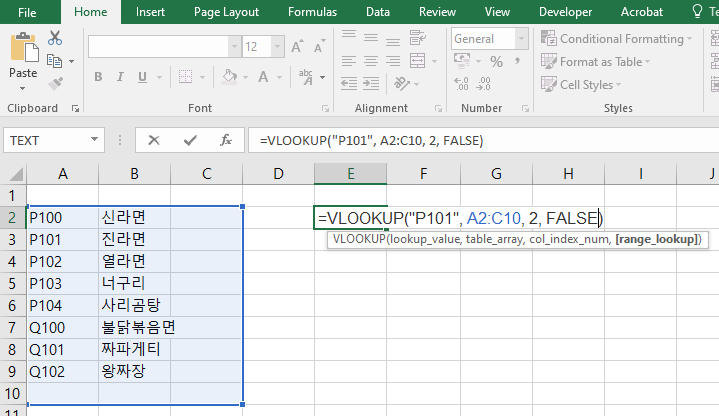Click the Insert Function fx icon
The width and height of the screenshot is (719, 416).
(x=226, y=140)
